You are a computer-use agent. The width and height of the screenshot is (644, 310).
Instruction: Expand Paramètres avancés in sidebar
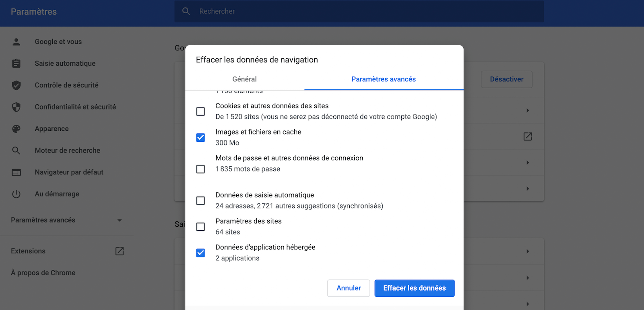pos(66,220)
